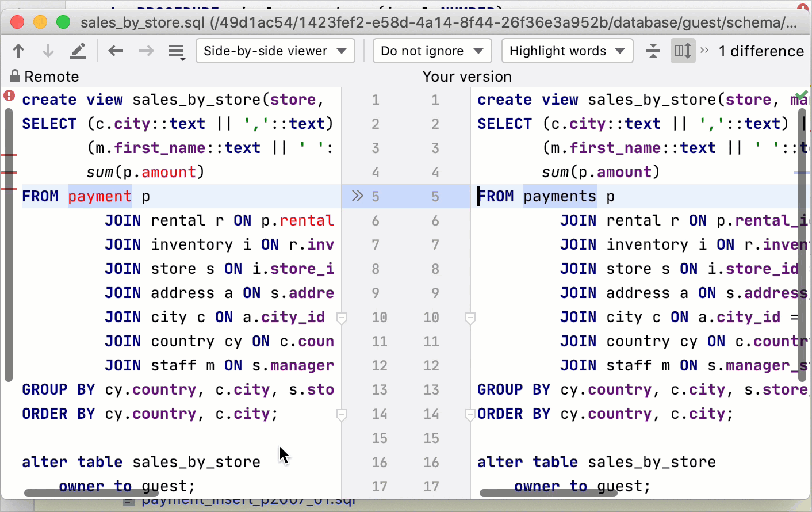
Task: Show hidden toolbar actions via the chevron menu
Action: [x=704, y=51]
